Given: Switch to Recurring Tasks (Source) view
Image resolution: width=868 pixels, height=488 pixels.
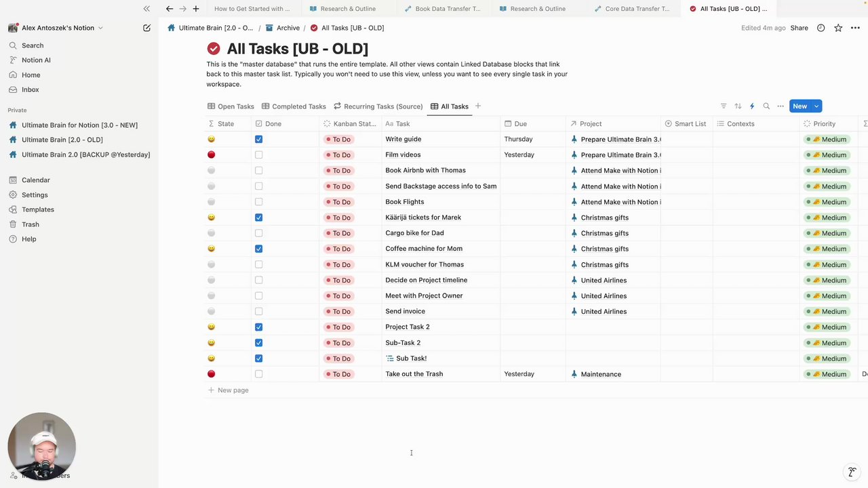Looking at the screenshot, I should [378, 106].
